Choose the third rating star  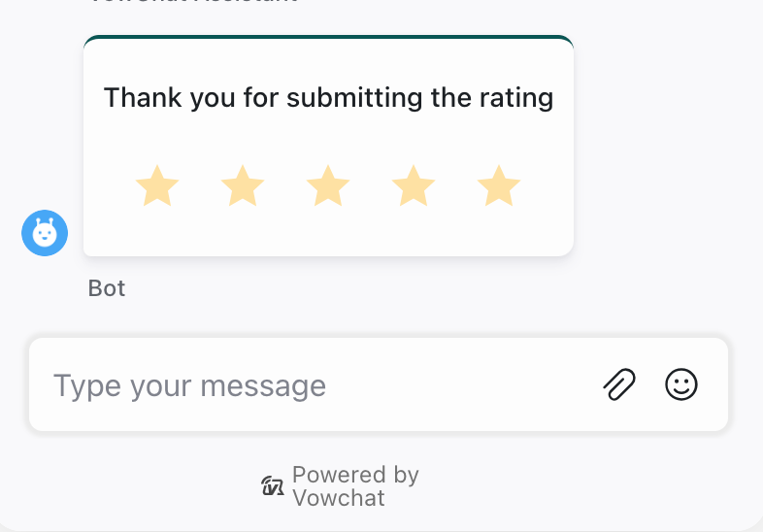point(328,185)
